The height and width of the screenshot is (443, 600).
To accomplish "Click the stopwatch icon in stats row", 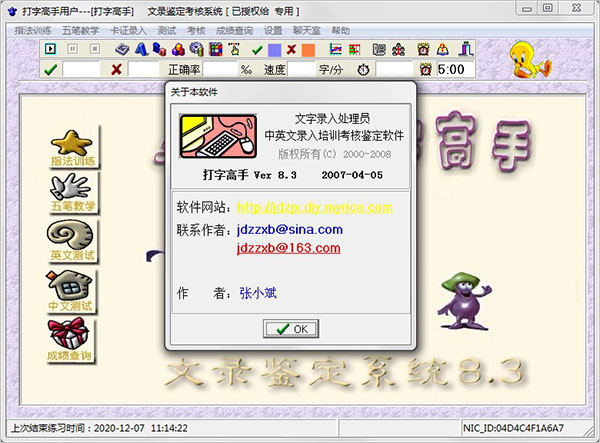I will point(363,70).
